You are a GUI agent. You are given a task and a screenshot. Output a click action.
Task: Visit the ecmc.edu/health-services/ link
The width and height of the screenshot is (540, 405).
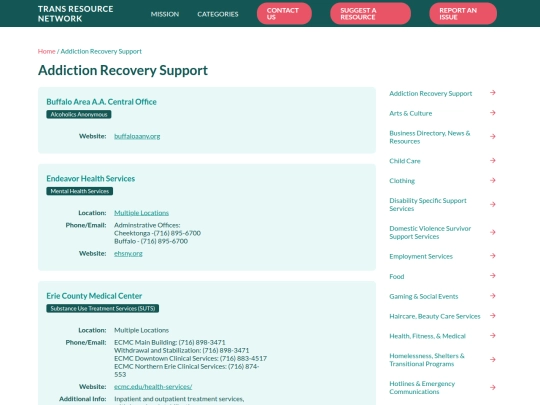[x=153, y=387]
